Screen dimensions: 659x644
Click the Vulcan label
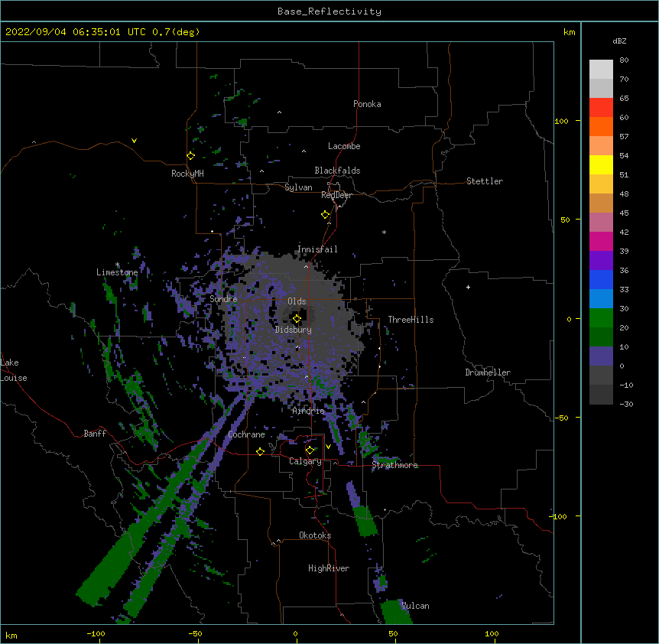point(415,606)
